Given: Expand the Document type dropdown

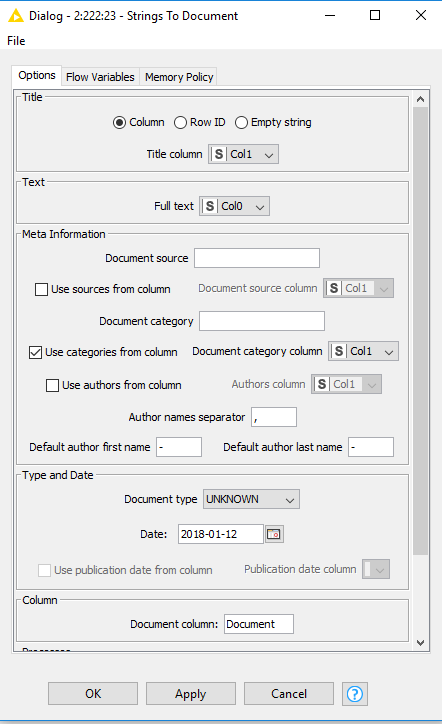Looking at the screenshot, I should [x=251, y=499].
